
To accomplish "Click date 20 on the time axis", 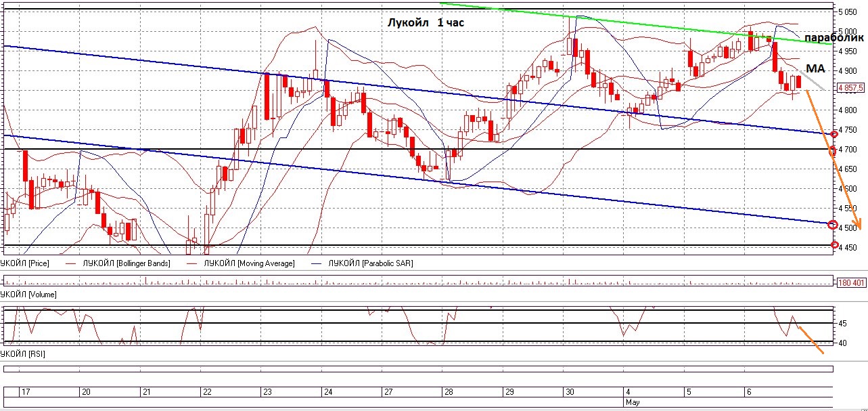I will 87,392.
